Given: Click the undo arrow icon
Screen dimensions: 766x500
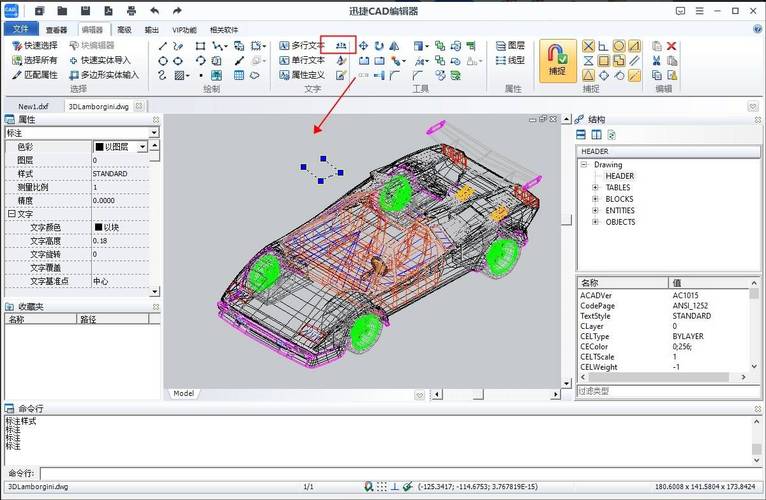Looking at the screenshot, I should (154, 10).
